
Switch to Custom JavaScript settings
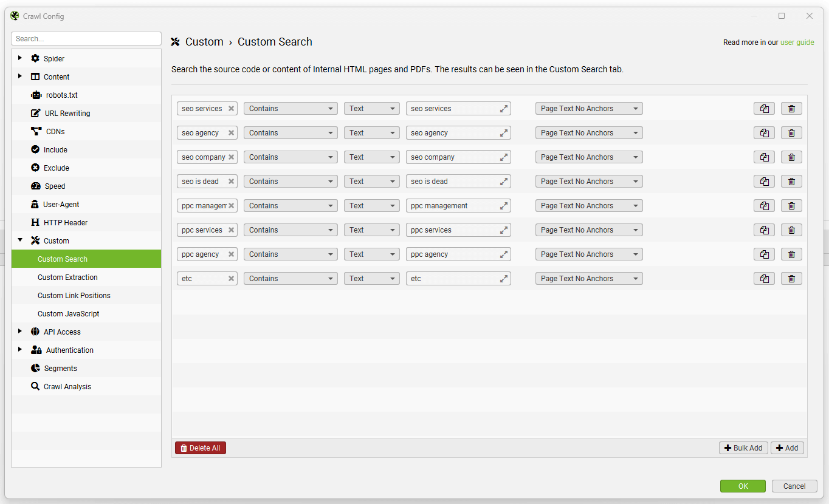click(67, 313)
